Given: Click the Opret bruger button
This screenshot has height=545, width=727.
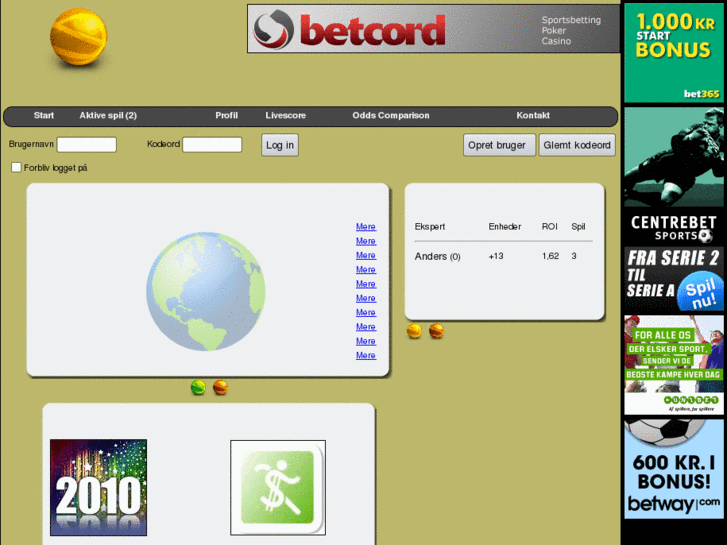Looking at the screenshot, I should (499, 145).
